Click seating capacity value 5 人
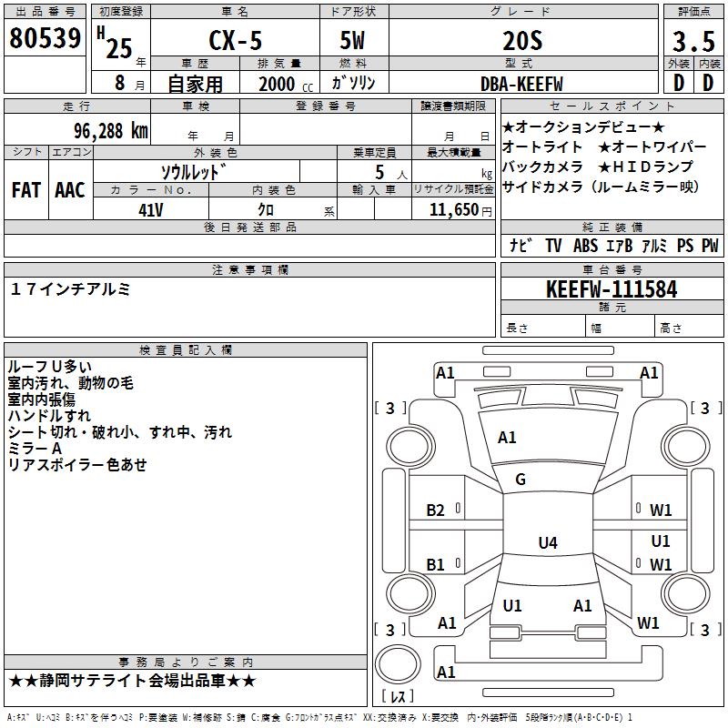728x728 pixels. (391, 172)
